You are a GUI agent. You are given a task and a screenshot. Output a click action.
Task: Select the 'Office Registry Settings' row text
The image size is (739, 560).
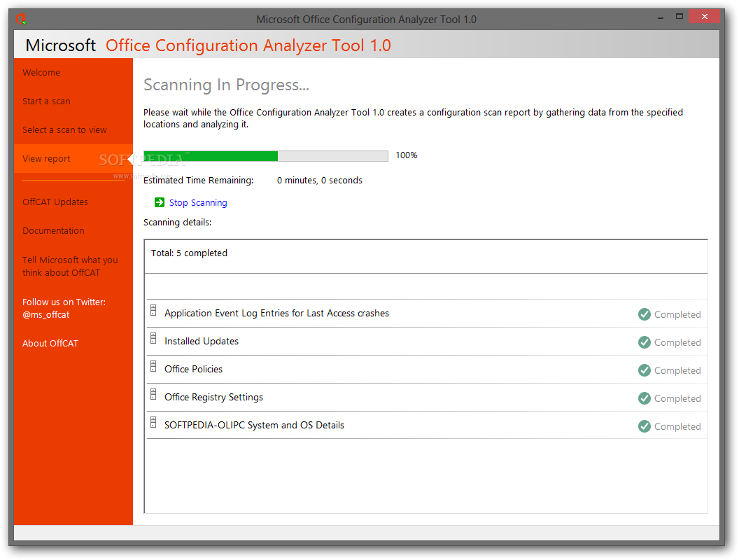tap(213, 398)
